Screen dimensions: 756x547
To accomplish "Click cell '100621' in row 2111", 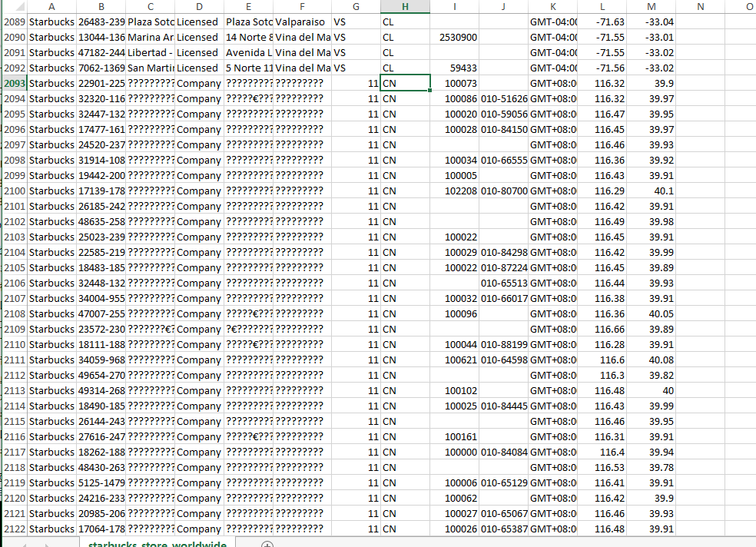I will click(x=454, y=360).
